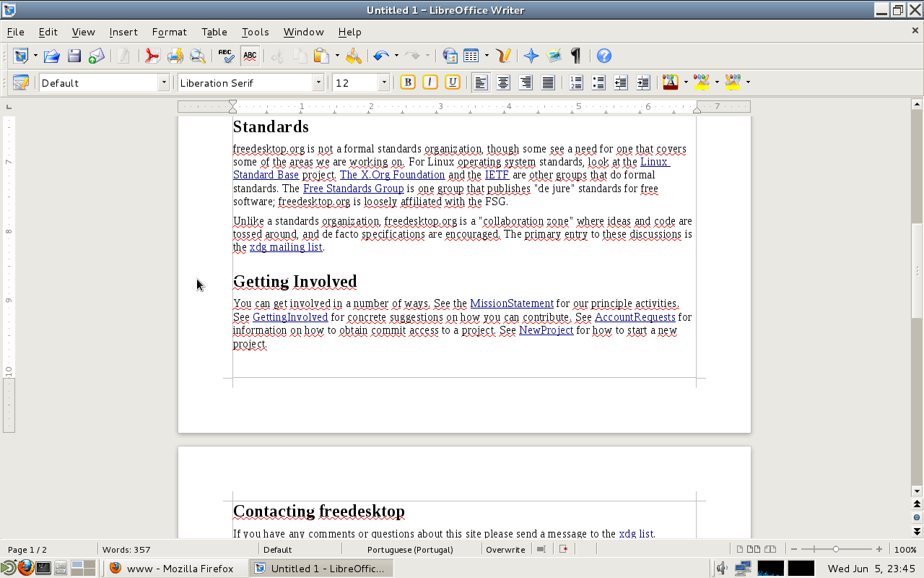Switch to www - Mozilla Firefox taskbar window
Viewport: 924px width, 578px height.
176,569
